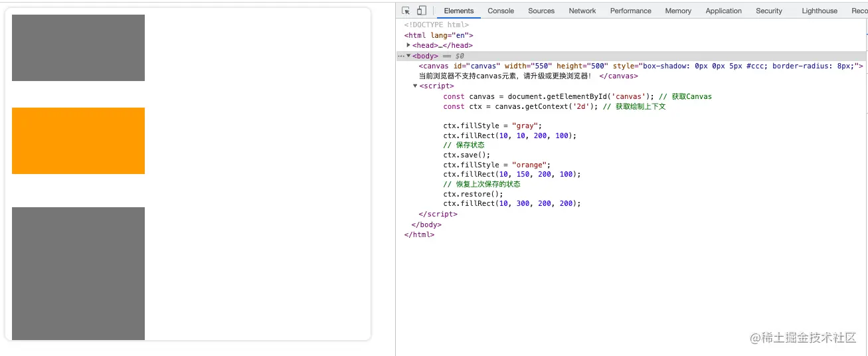Click the large bottom gray rectangle

coord(78,274)
